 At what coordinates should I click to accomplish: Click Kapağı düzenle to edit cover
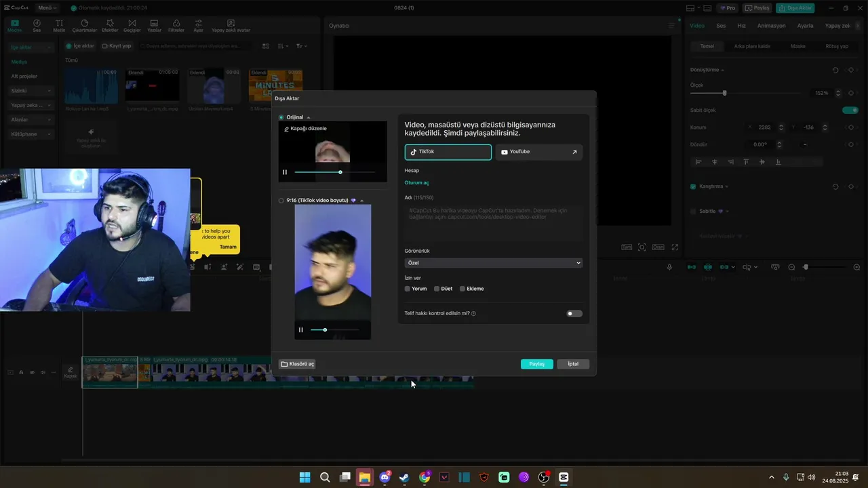pyautogui.click(x=305, y=129)
